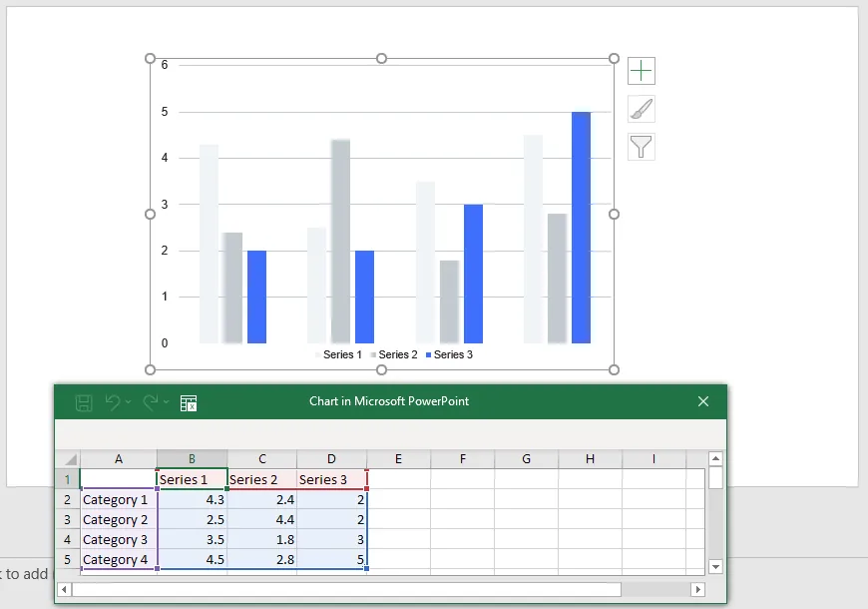
Task: Select the cell with value 4.4
Action: (261, 520)
